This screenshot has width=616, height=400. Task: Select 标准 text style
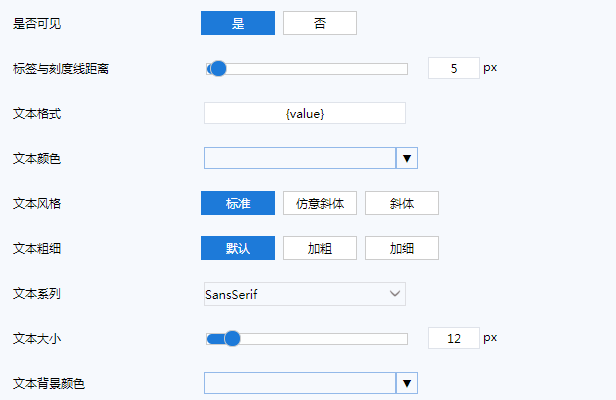click(238, 203)
